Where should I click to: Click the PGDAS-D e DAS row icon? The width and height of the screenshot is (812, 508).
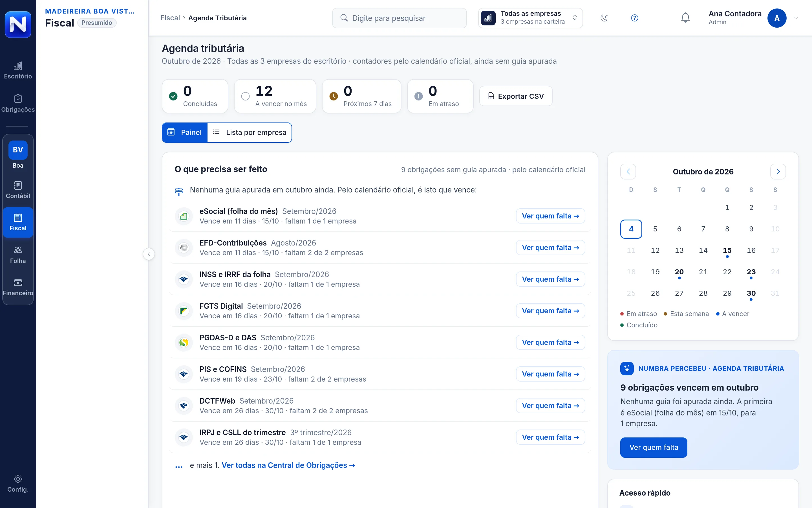[184, 342]
